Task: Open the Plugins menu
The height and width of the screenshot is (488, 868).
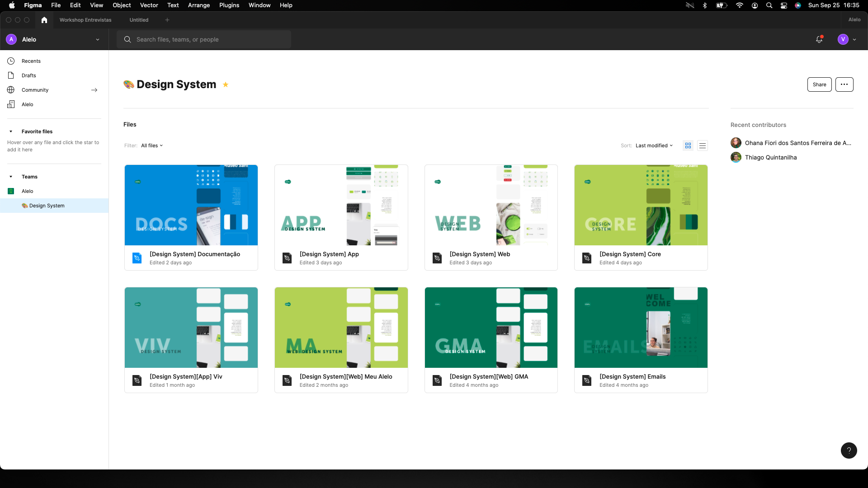Action: [x=229, y=5]
